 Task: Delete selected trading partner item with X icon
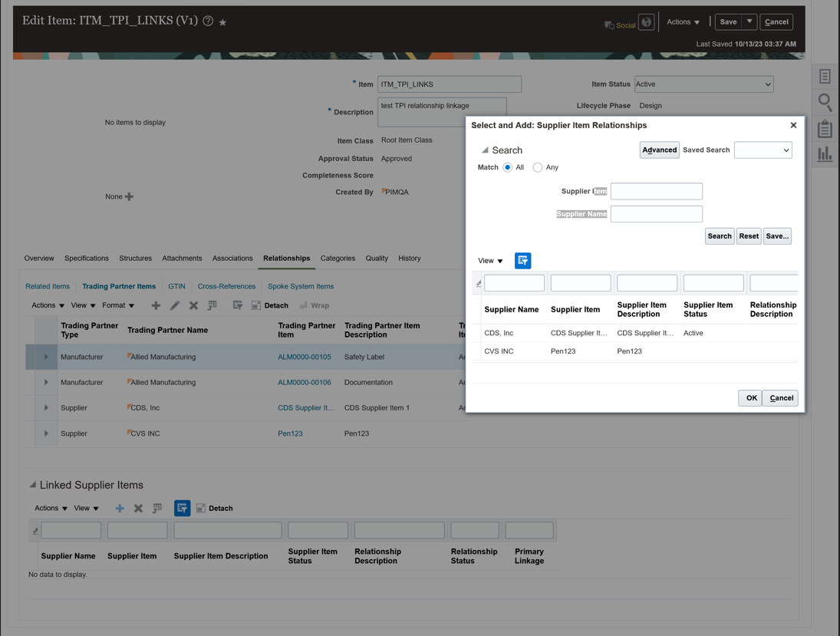click(193, 305)
